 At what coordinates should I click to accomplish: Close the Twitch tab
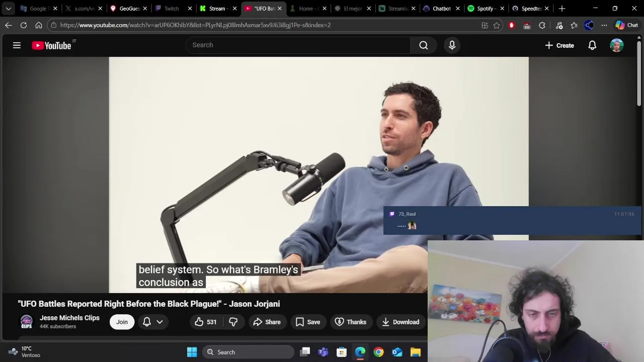pos(190,9)
